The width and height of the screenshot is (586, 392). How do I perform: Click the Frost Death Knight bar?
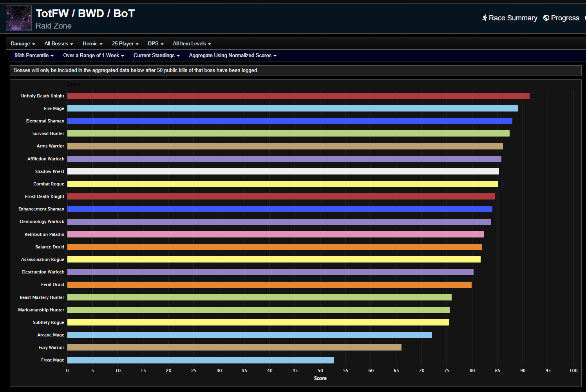[x=281, y=196]
